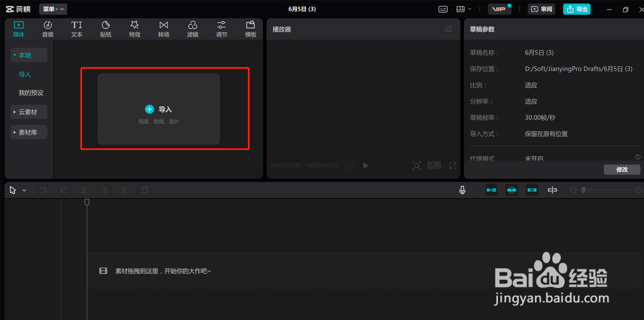Click the undo arrow
The width and height of the screenshot is (644, 320).
pos(43,190)
